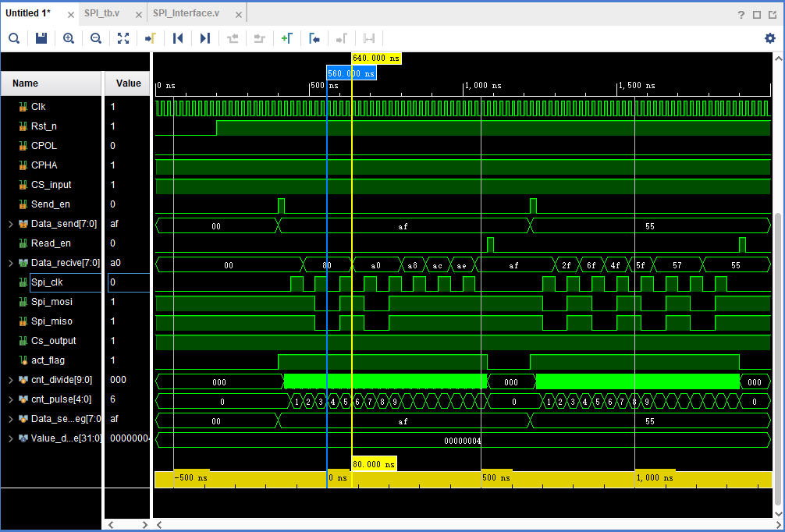The width and height of the screenshot is (785, 532).
Task: Expand the Data_se...eg[7:0] bus
Action: (x=10, y=419)
